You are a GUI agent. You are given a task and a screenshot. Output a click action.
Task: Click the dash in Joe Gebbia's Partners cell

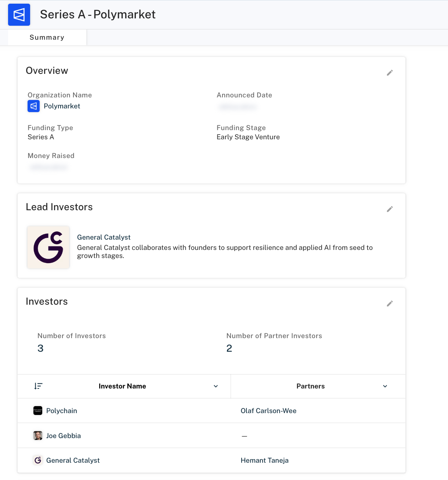[245, 436]
